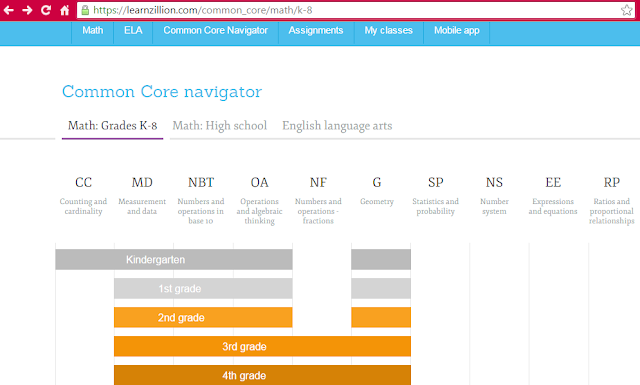This screenshot has height=385, width=640.
Task: Open Common Core Navigator menu item
Action: [x=216, y=31]
